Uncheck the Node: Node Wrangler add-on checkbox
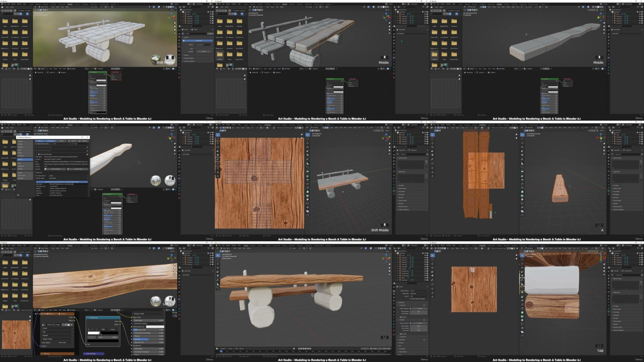This screenshot has height=362, width=644. (x=39, y=154)
